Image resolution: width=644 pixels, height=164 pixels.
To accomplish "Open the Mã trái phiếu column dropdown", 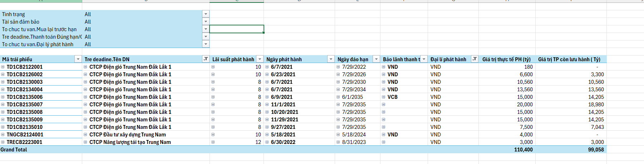I will click(x=78, y=59).
